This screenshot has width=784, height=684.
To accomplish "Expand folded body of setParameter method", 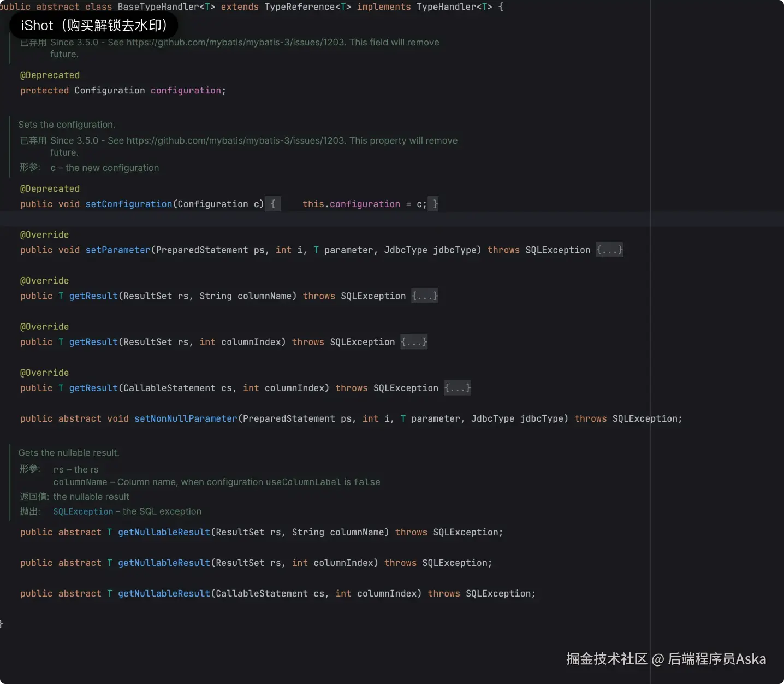I will tap(609, 250).
